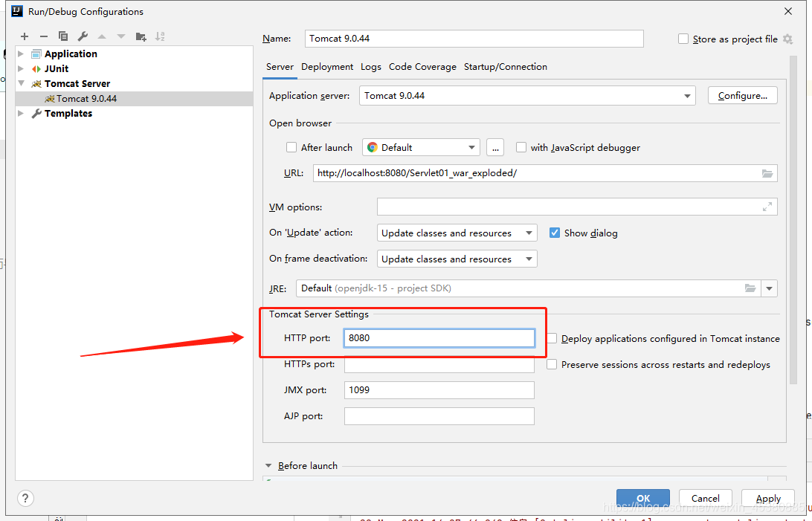Browse folder icon in JRE field
This screenshot has width=812, height=521.
click(750, 288)
